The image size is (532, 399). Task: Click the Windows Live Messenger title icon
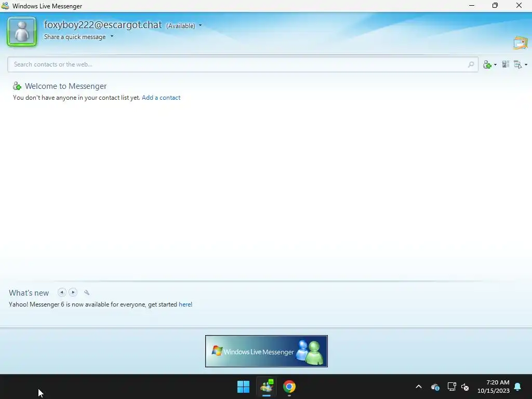pyautogui.click(x=5, y=6)
